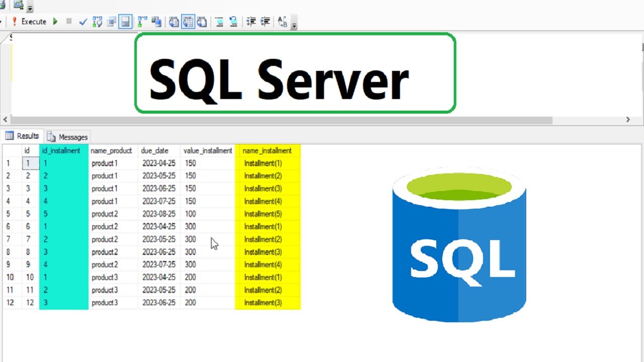Select due_date cell in row 1
The image size is (644, 362).
pyautogui.click(x=159, y=163)
